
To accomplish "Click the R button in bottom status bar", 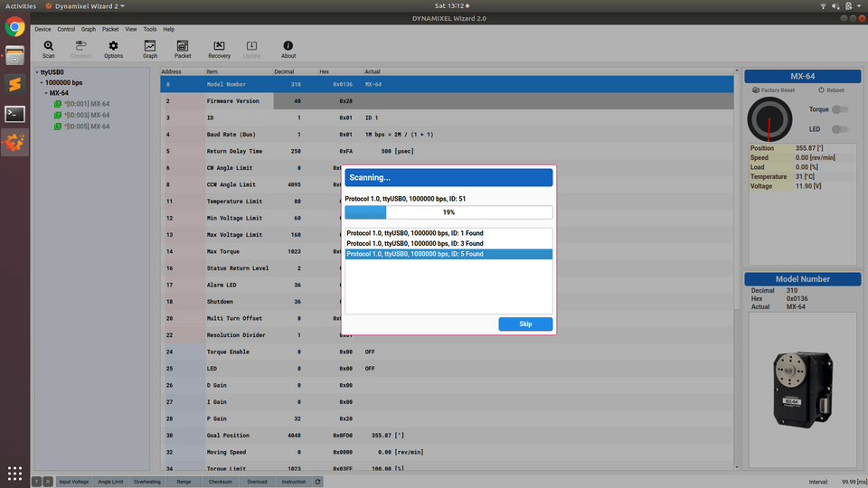I will coord(48,482).
